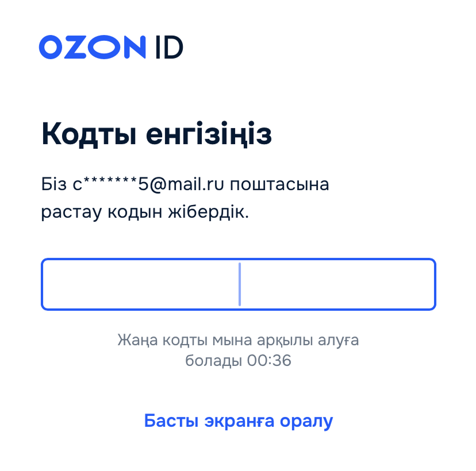476x471 pixels.
Task: Click the Z letter in the OZON logo
Action: (x=75, y=47)
